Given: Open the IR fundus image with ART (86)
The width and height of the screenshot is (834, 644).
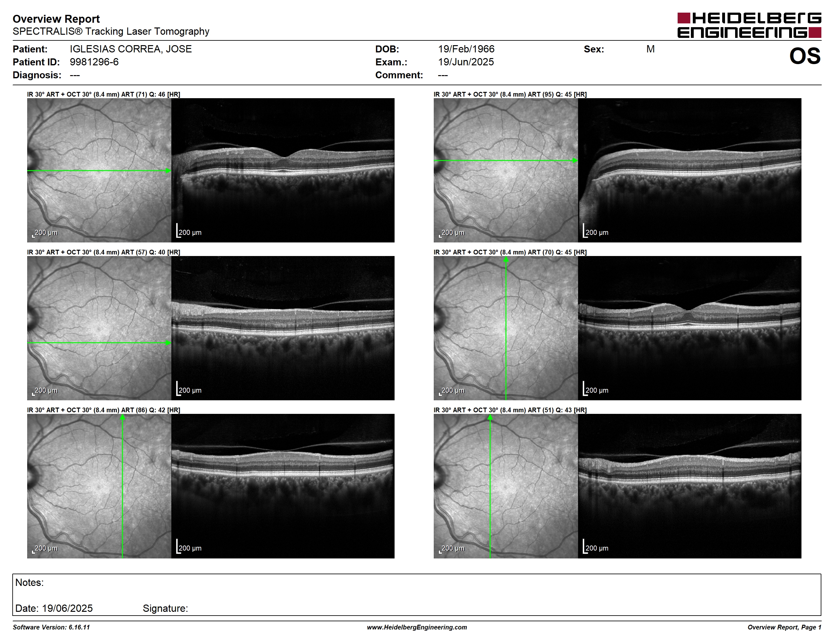Looking at the screenshot, I should coord(99,486).
